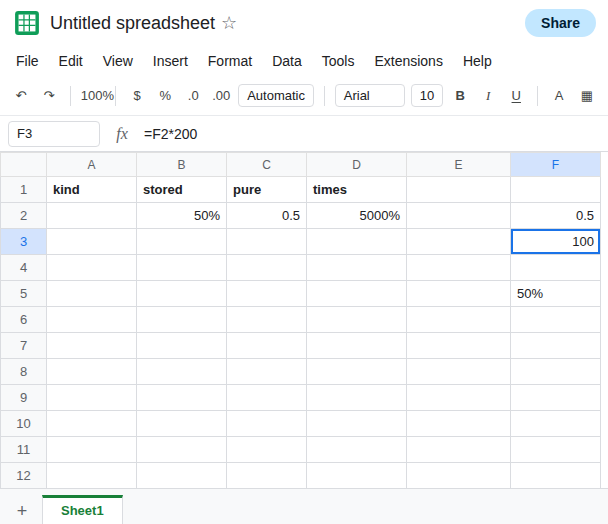Open the text color picker

tap(559, 95)
